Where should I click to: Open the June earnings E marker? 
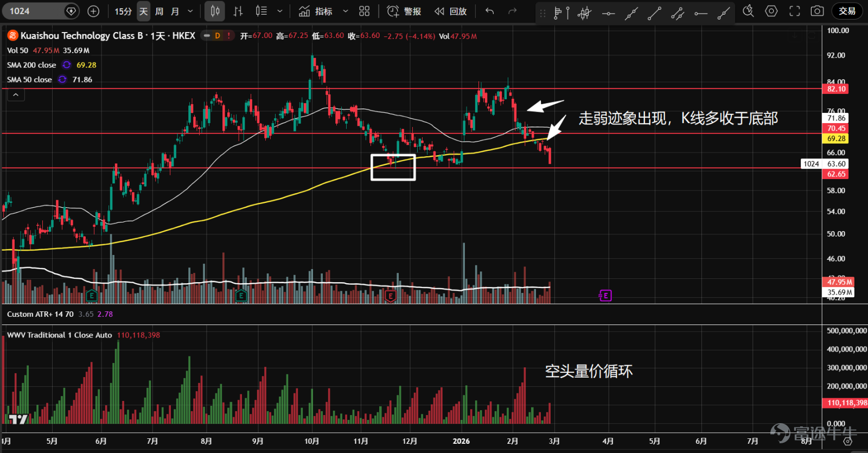[x=91, y=296]
